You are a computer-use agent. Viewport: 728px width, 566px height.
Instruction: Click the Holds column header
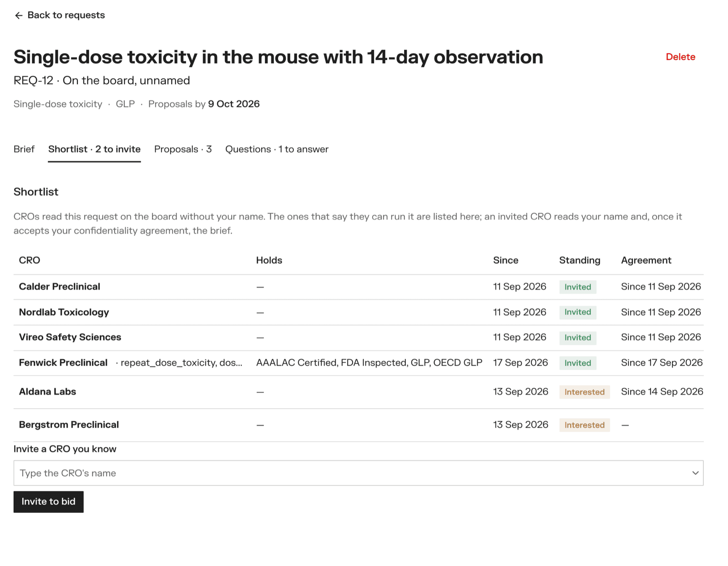click(269, 260)
